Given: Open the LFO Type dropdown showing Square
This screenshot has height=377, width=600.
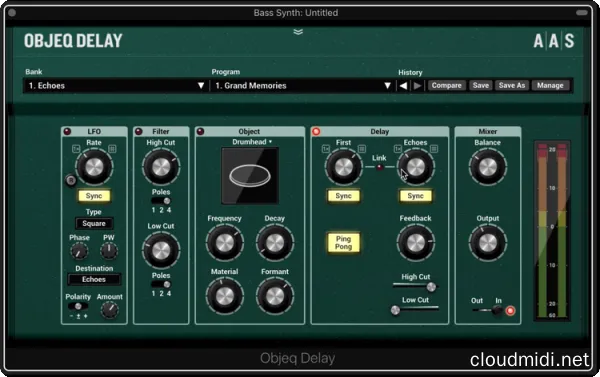Looking at the screenshot, I should [94, 224].
